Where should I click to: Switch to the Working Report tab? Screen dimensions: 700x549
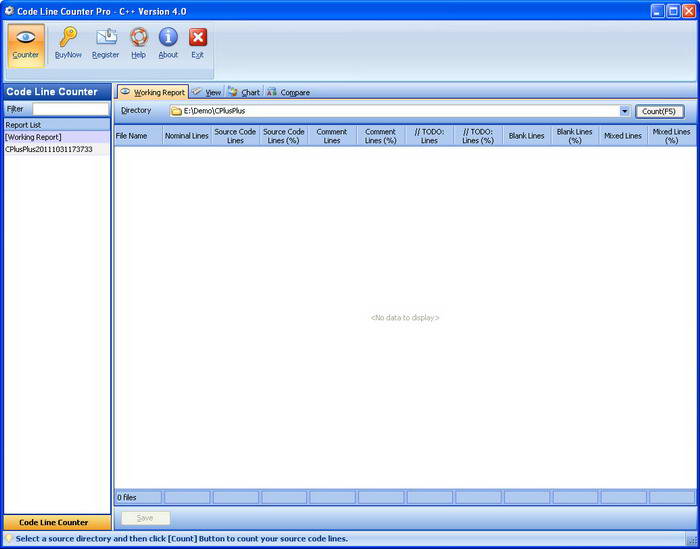click(153, 92)
